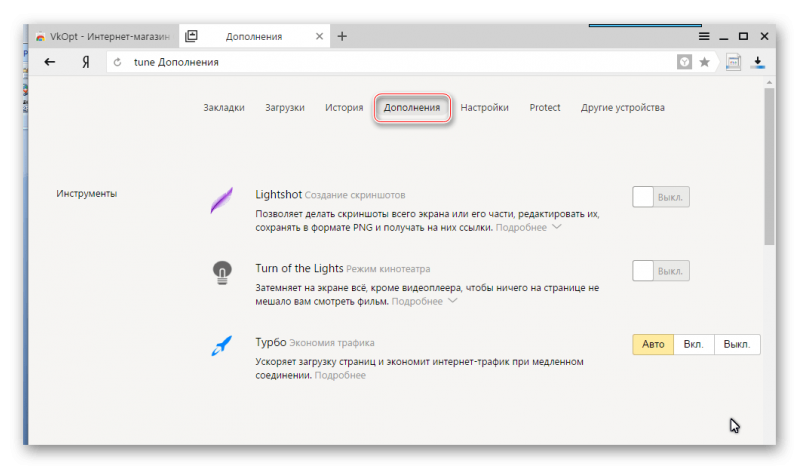Image resolution: width=800 pixels, height=469 pixels.
Task: Open the downloads arrow icon
Action: [x=758, y=62]
